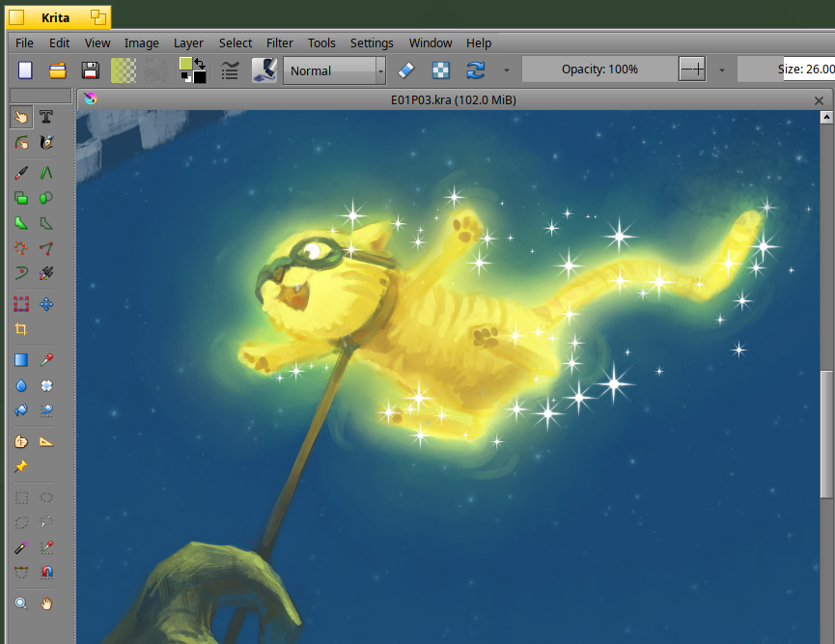
Task: Expand arrow before the Size slider
Action: click(722, 70)
